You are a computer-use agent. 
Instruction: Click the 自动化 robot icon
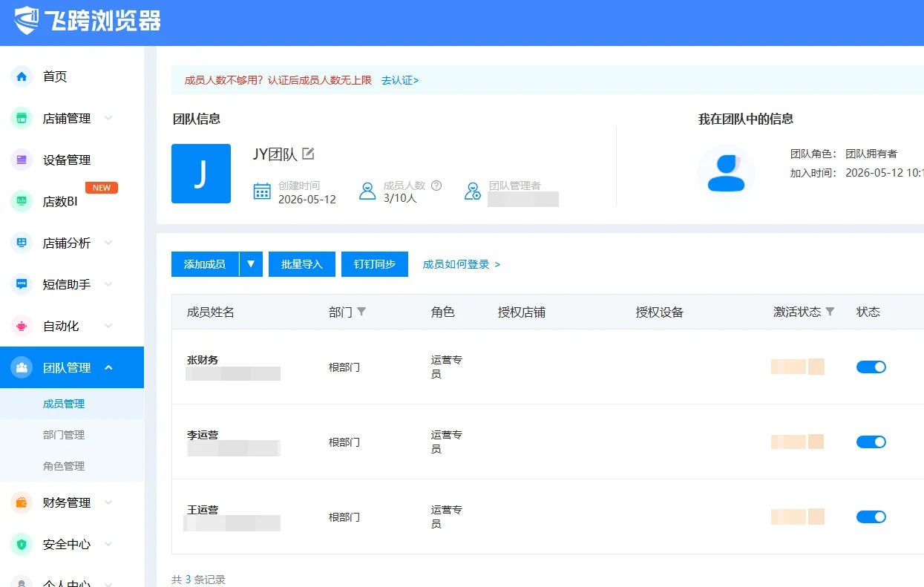coord(22,326)
